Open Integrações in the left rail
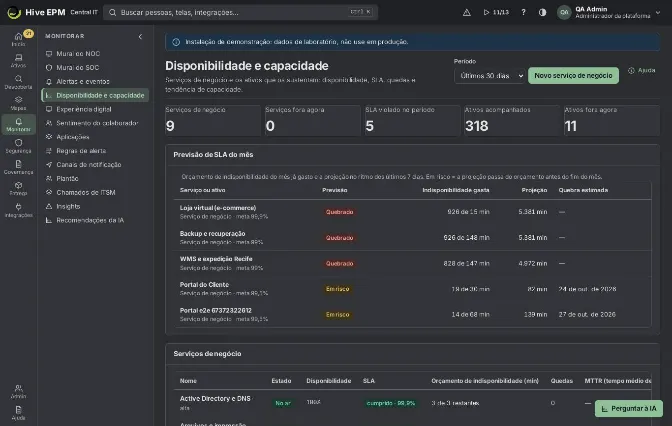This screenshot has width=672, height=426. (x=18, y=210)
